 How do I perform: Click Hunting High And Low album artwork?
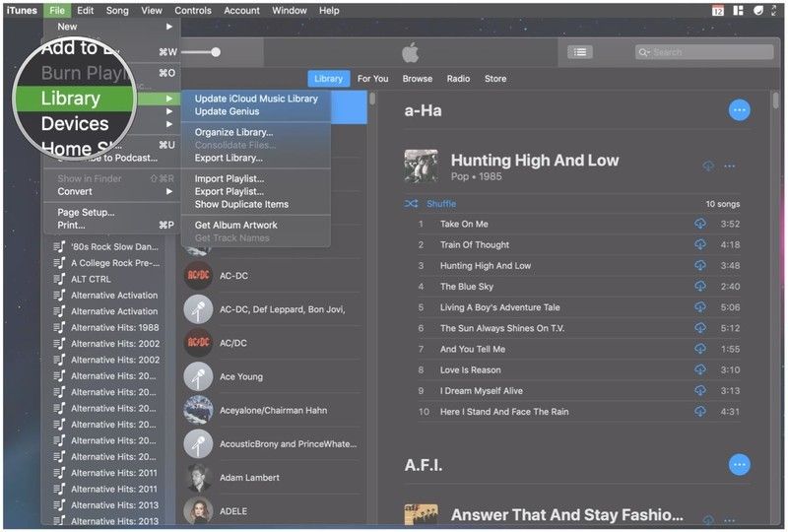point(422,166)
